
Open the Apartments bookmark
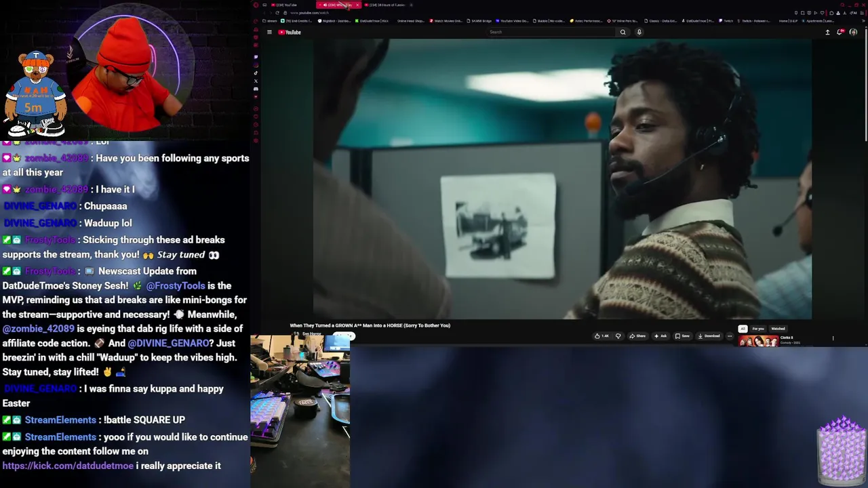click(818, 21)
